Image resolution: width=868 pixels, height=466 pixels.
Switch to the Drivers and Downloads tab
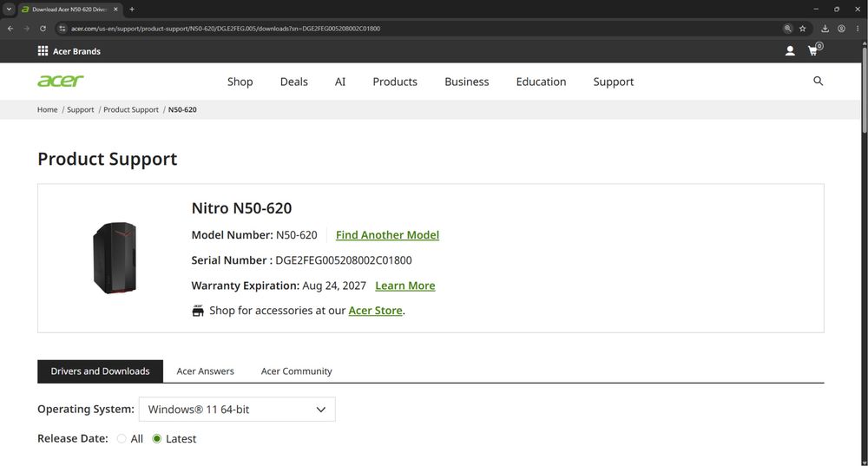100,371
